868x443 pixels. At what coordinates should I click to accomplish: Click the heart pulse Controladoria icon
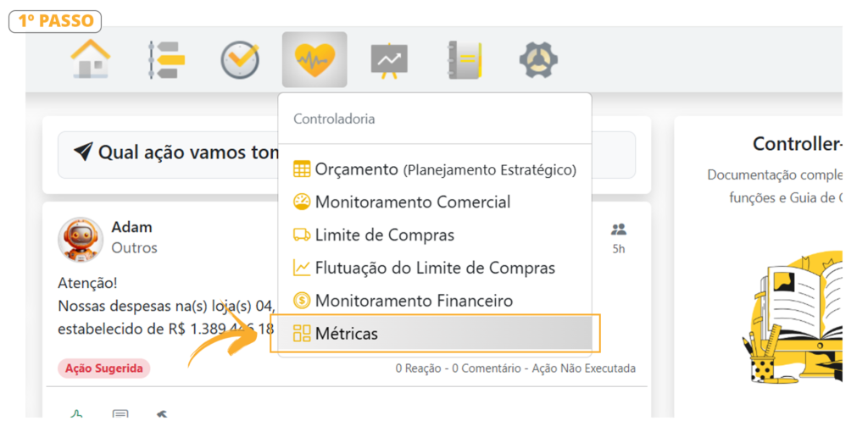coord(314,60)
